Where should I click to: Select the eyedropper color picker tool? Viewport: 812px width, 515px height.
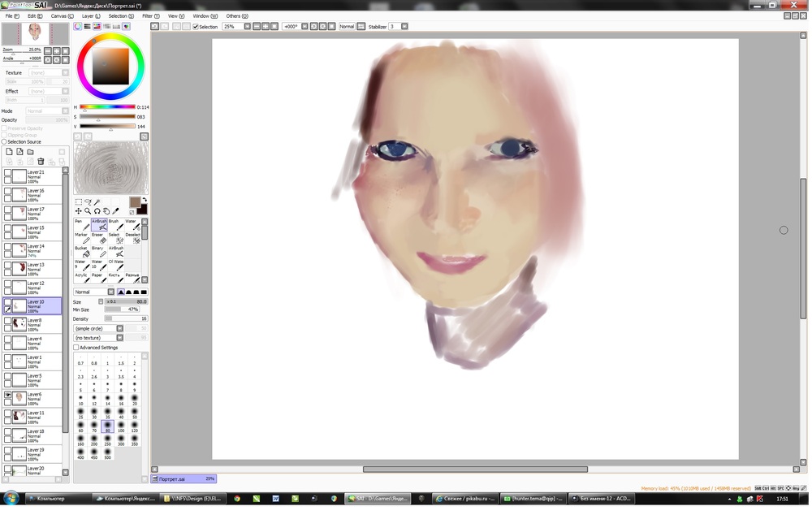click(115, 211)
